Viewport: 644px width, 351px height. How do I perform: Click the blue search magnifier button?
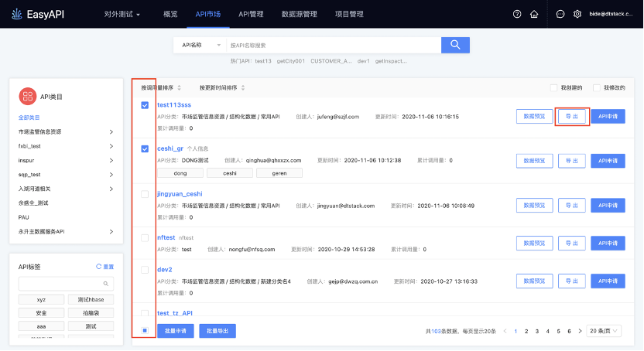click(455, 45)
